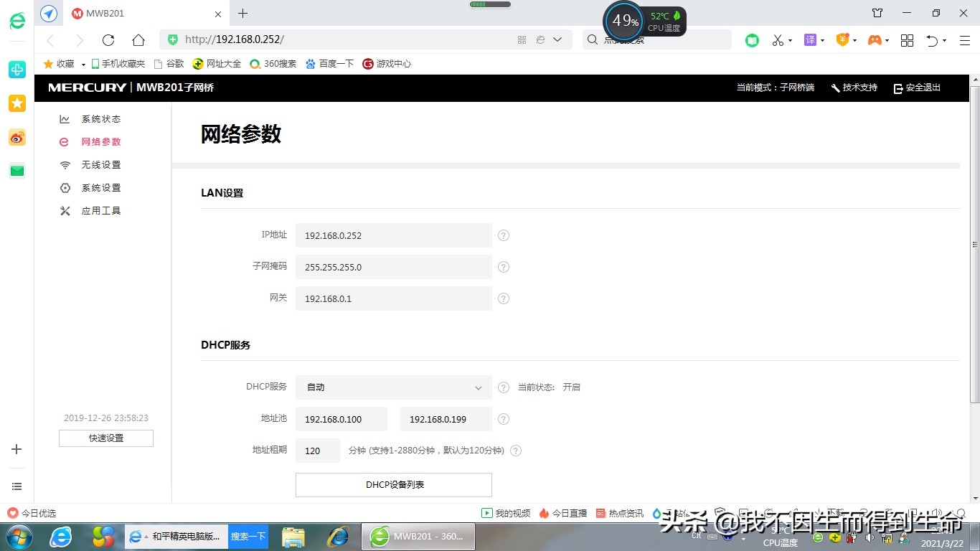Select 网络参数 in the sidebar menu
980x551 pixels.
100,141
